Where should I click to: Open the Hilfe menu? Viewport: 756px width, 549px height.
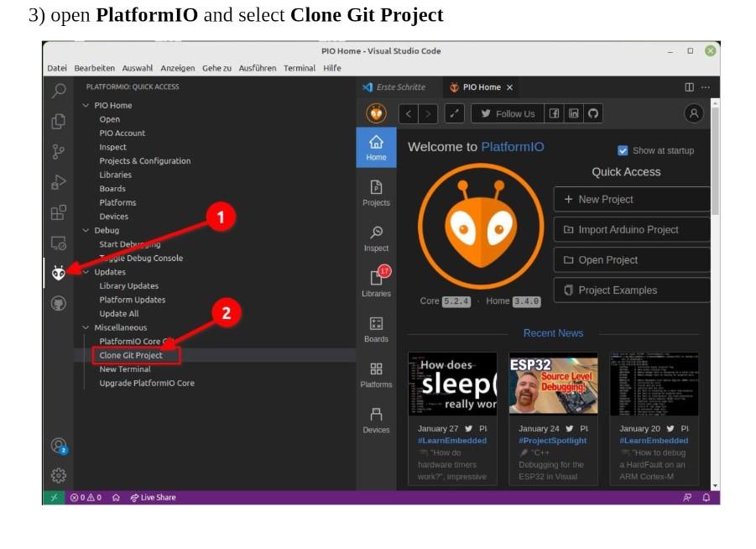[x=332, y=68]
